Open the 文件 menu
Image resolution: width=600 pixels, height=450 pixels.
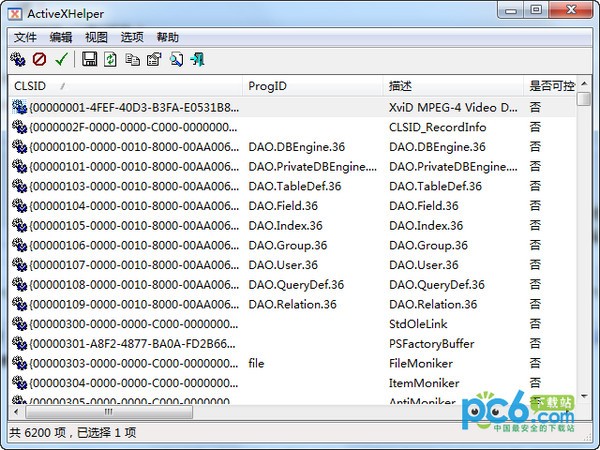point(25,38)
